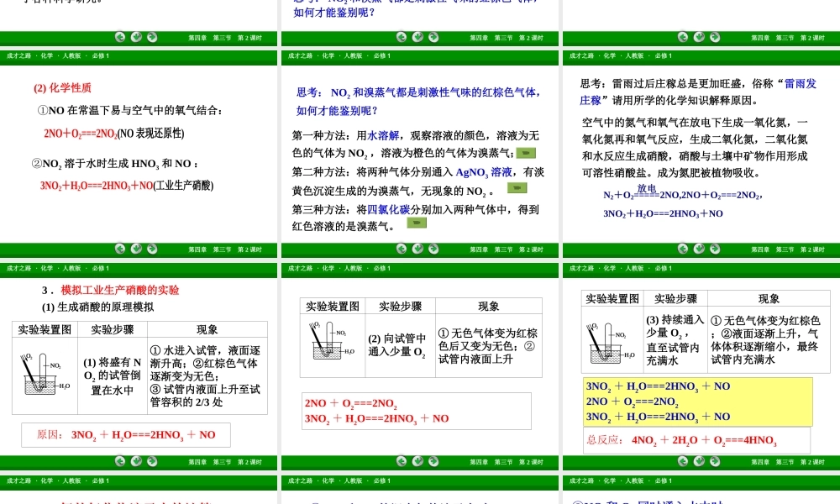Click the green button after the 第一种方法 paragraph

click(x=526, y=153)
